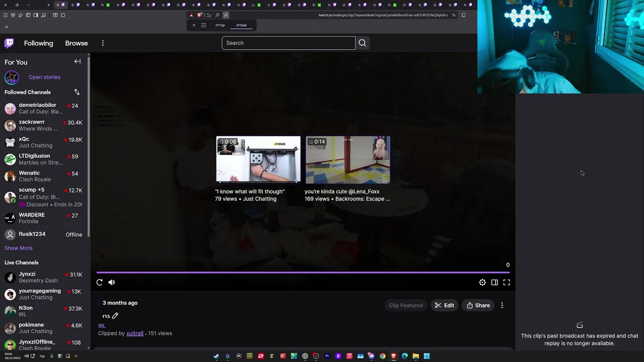
Task: Open the Windows Start button
Action: click(427, 356)
